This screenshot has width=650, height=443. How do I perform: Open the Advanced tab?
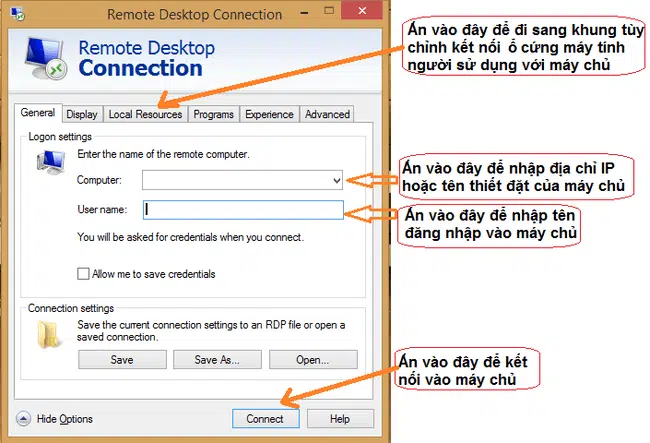click(327, 114)
